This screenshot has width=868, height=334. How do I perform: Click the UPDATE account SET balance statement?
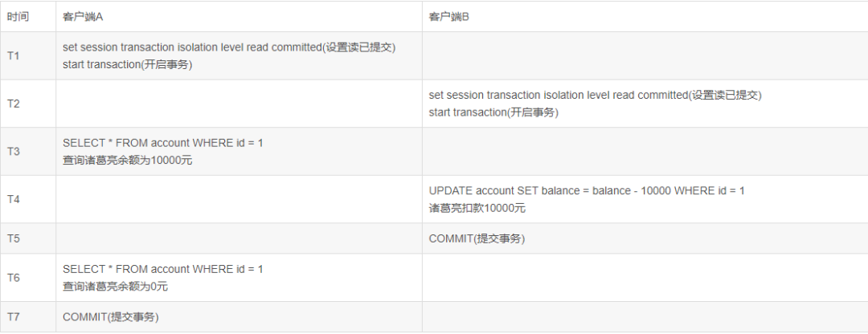coord(587,191)
